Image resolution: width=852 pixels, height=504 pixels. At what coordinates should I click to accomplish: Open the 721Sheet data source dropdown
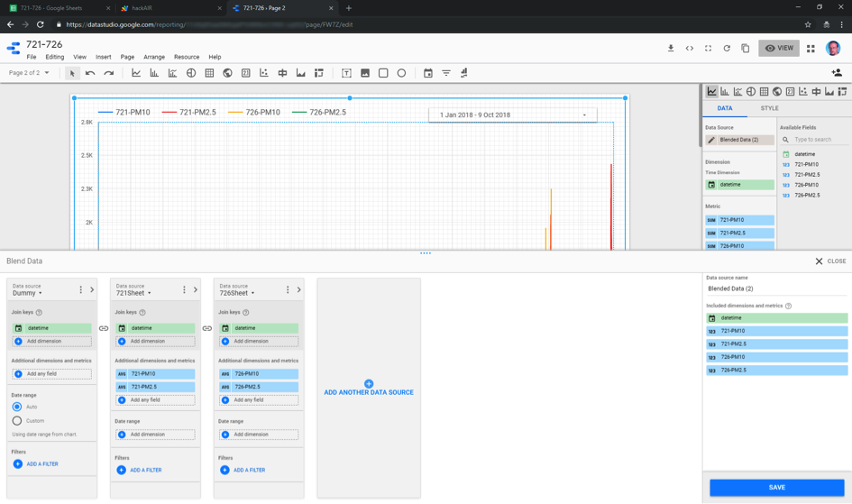[x=133, y=293]
